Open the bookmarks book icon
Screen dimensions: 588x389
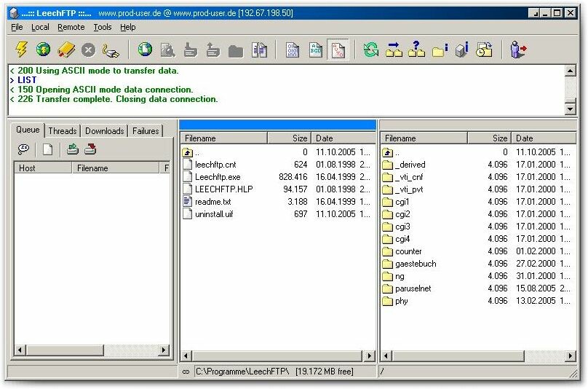[66, 50]
